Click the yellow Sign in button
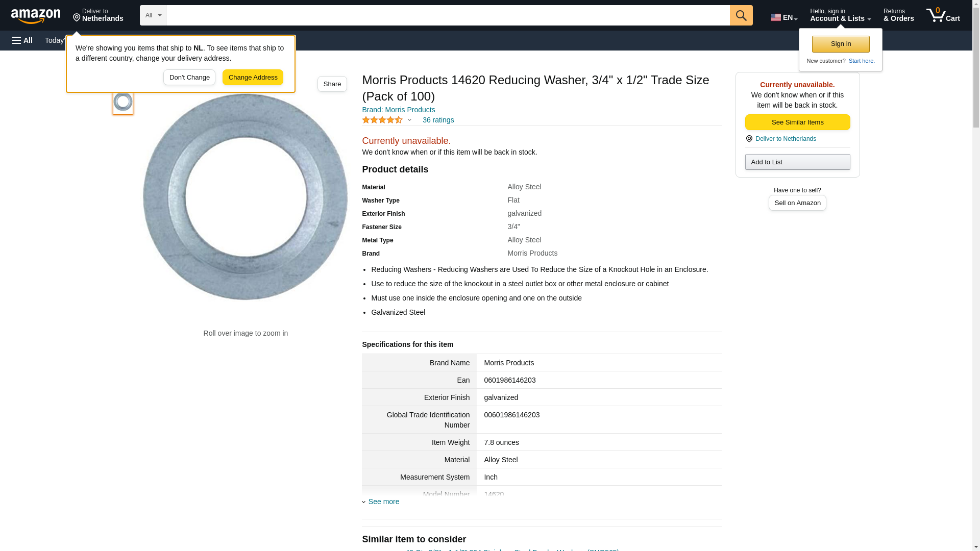 [x=840, y=44]
